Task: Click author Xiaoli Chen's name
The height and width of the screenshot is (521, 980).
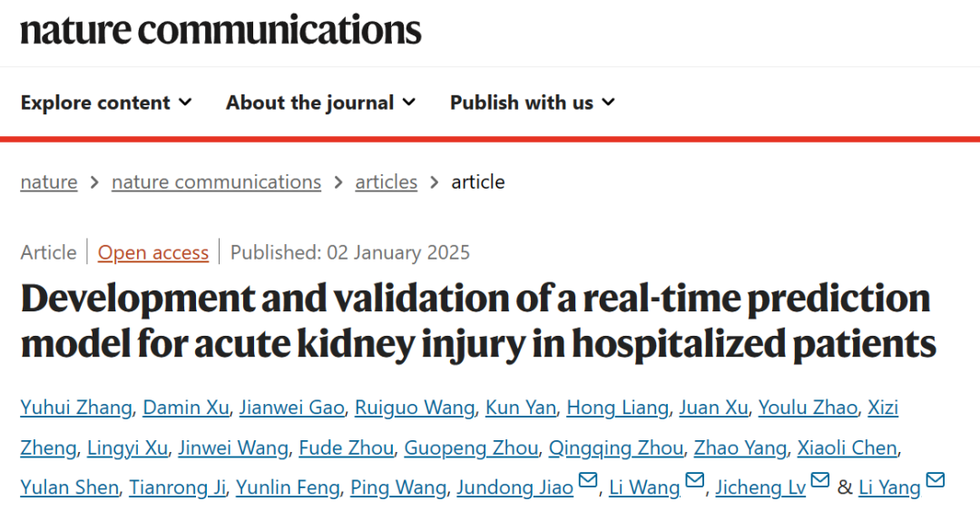Action: click(848, 447)
